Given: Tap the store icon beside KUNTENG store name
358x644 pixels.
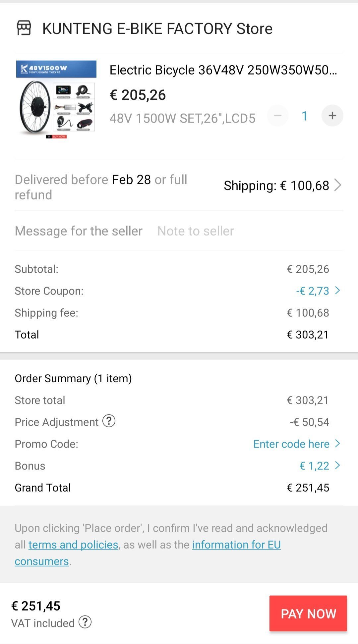Looking at the screenshot, I should (x=24, y=28).
